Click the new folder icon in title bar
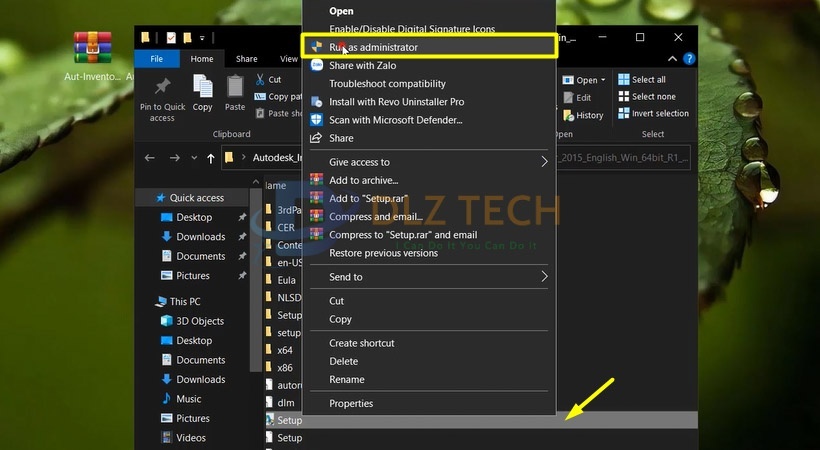 point(187,38)
